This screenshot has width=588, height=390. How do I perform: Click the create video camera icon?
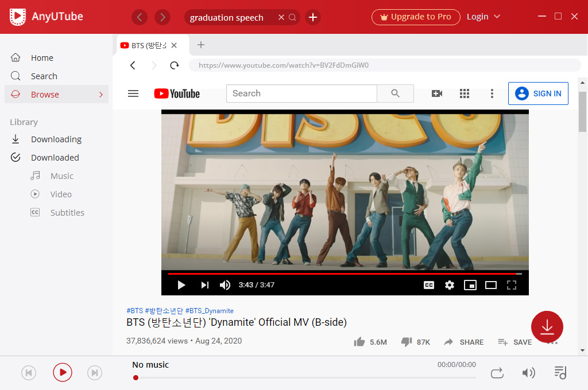coord(437,93)
